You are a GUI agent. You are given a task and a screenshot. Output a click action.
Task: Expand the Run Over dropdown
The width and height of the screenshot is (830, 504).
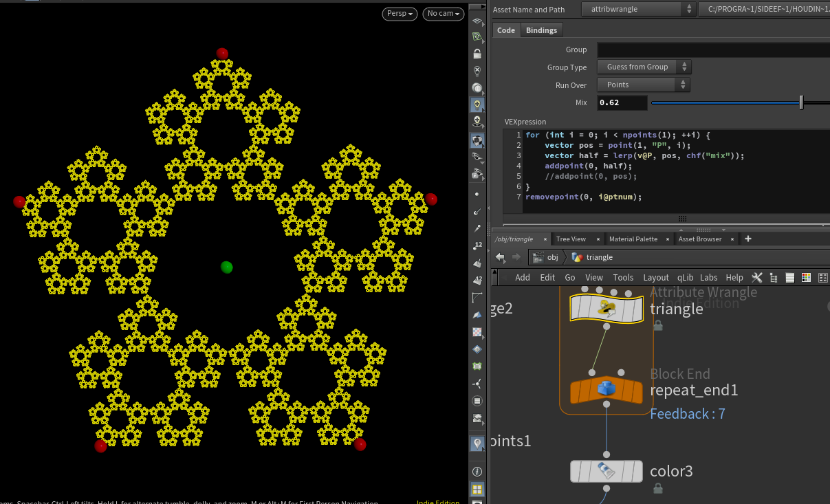click(643, 85)
